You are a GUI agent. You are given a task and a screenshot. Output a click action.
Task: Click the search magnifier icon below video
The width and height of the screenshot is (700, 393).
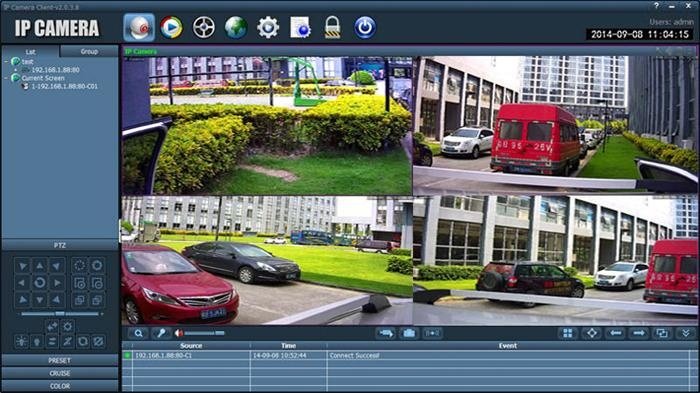pyautogui.click(x=138, y=333)
